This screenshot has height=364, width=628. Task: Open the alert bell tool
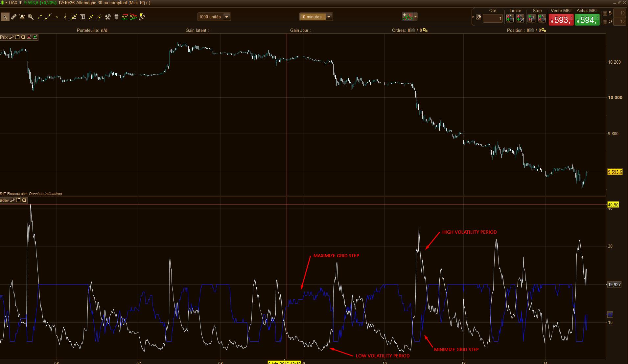pos(22,17)
